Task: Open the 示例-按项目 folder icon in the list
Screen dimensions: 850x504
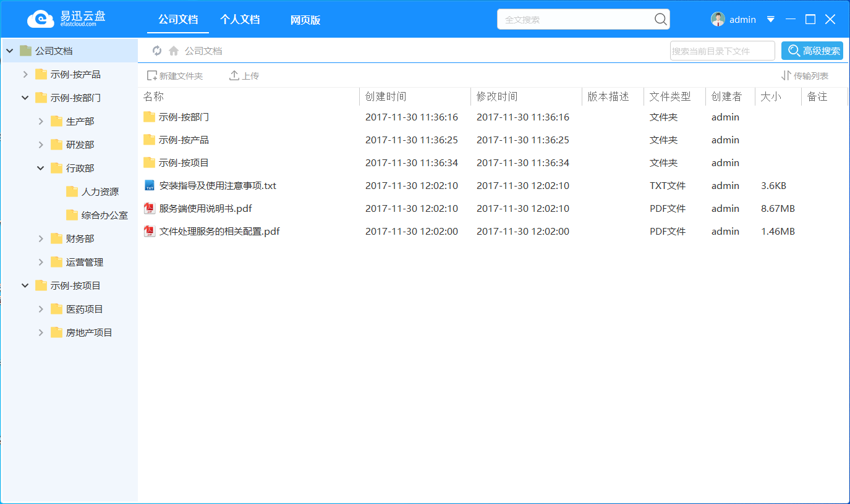Action: (149, 162)
